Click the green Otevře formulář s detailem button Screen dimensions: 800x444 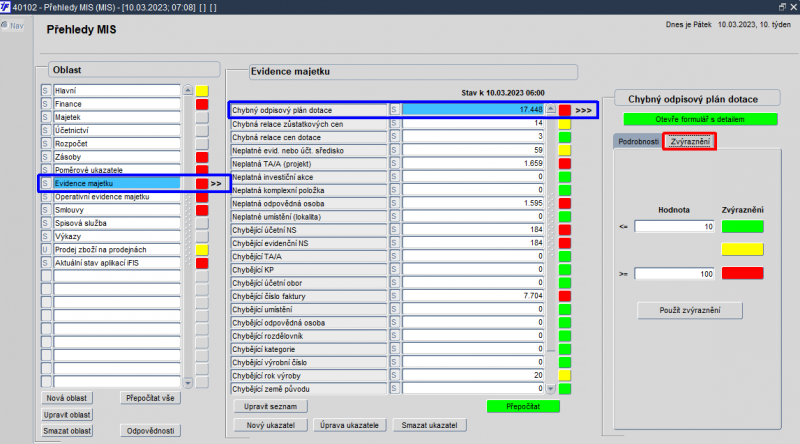700,119
